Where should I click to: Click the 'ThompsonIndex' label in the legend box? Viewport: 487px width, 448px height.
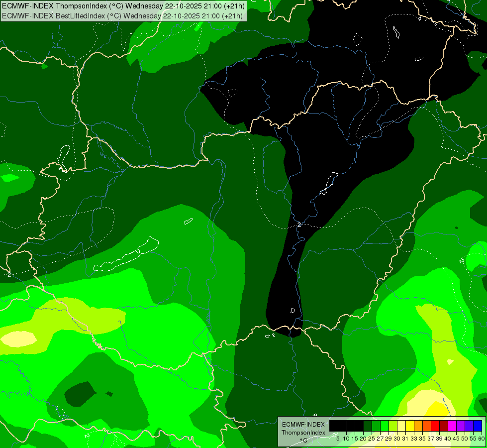coord(303,433)
